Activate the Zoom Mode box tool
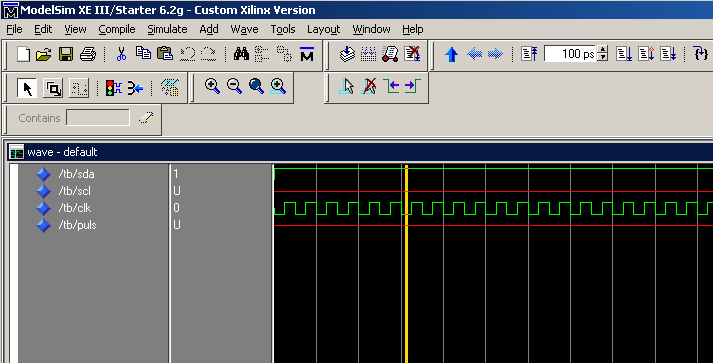The width and height of the screenshot is (713, 363). tap(53, 88)
